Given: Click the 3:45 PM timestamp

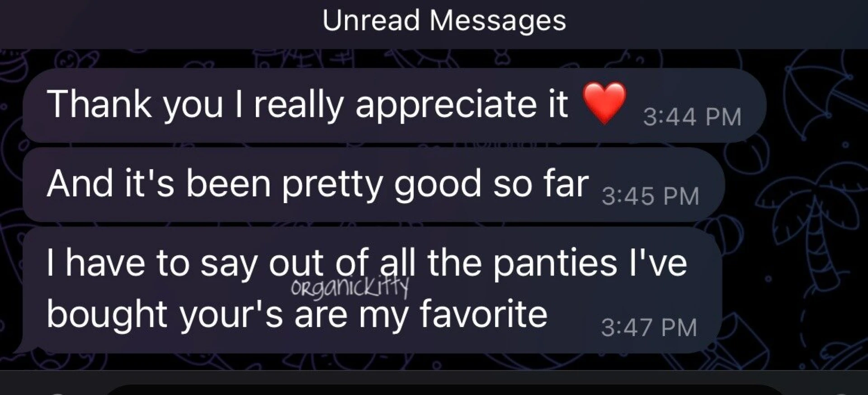Looking at the screenshot, I should 650,196.
